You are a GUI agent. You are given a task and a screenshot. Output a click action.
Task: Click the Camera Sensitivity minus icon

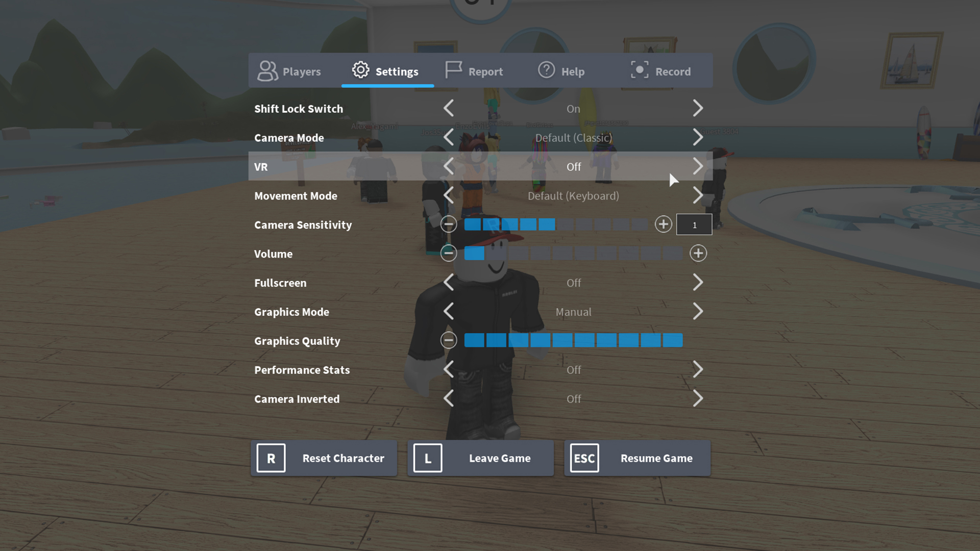point(448,224)
